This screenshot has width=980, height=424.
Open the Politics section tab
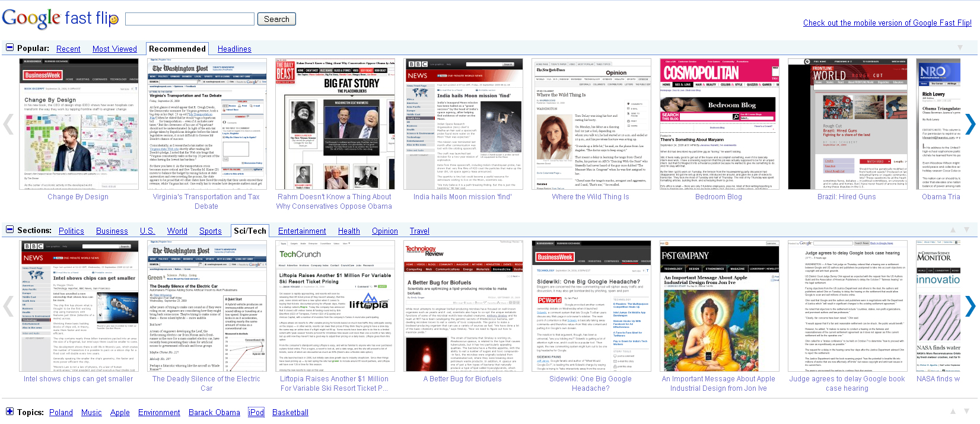pyautogui.click(x=71, y=231)
